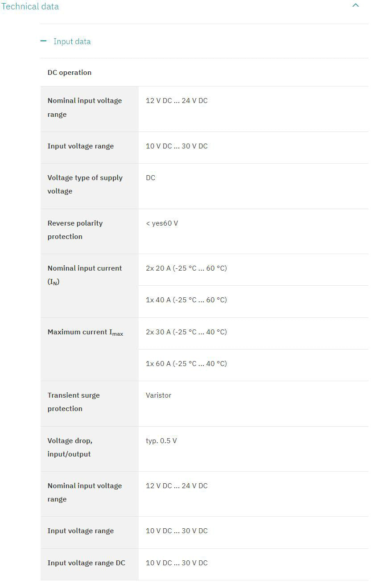The height and width of the screenshot is (588, 371).
Task: Click the Technical data section heading
Action: pyautogui.click(x=30, y=6)
